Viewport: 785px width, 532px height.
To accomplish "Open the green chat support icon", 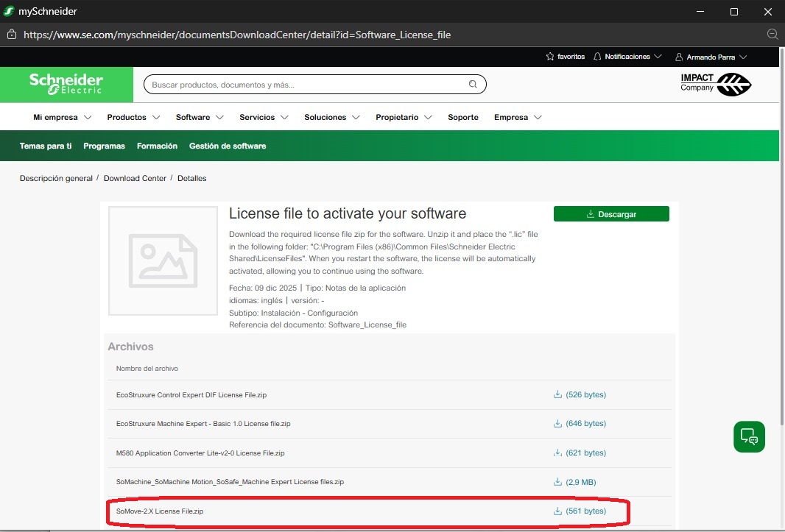I will [749, 436].
